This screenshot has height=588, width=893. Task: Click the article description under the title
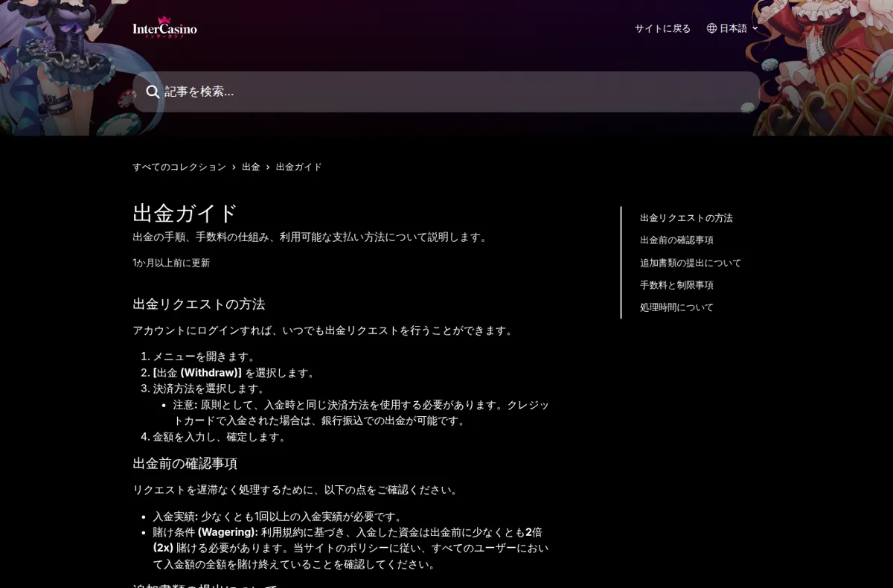(x=311, y=237)
